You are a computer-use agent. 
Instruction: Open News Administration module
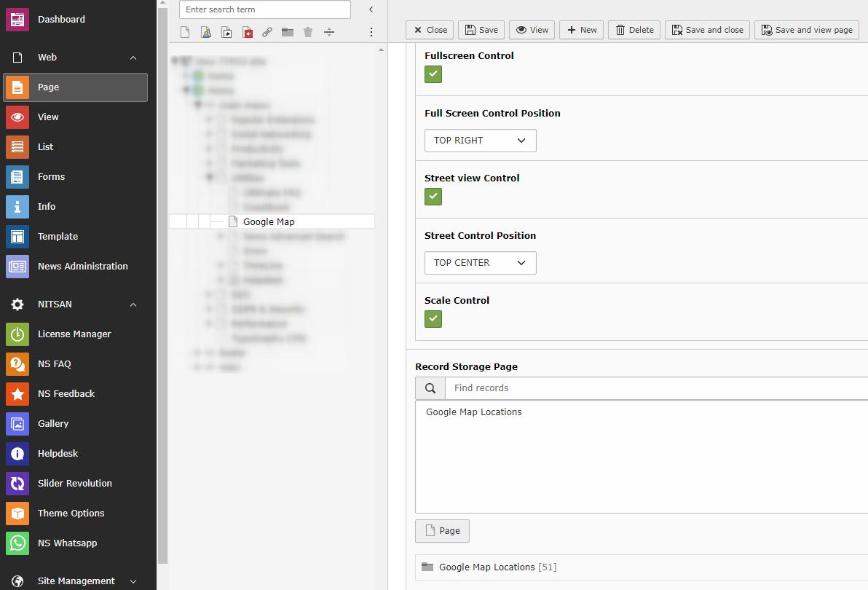coord(75,267)
